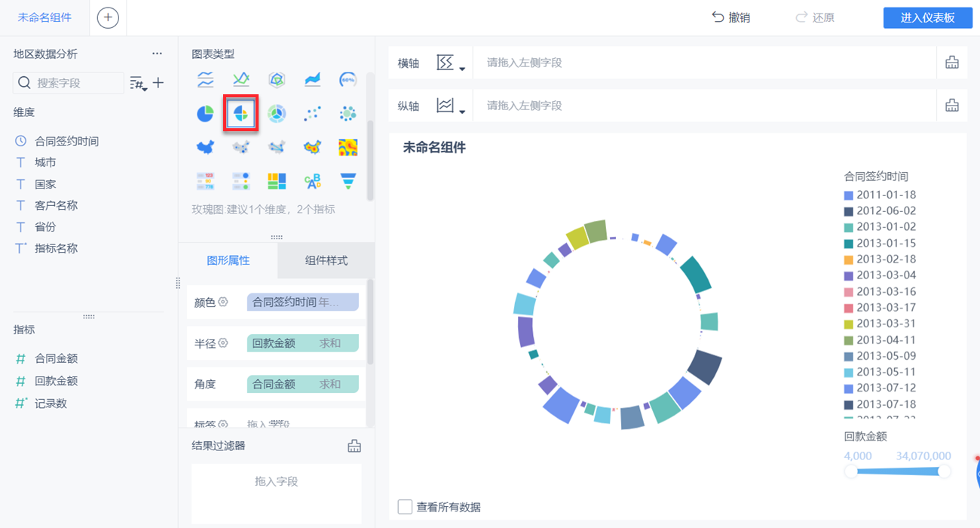Click the 纵轴 field drop area
This screenshot has width=980, height=528.
[x=704, y=106]
